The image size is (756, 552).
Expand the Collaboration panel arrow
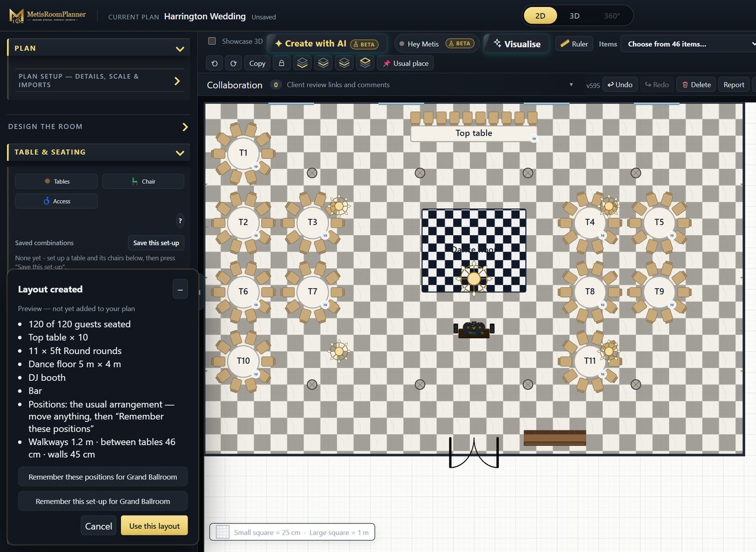point(571,85)
